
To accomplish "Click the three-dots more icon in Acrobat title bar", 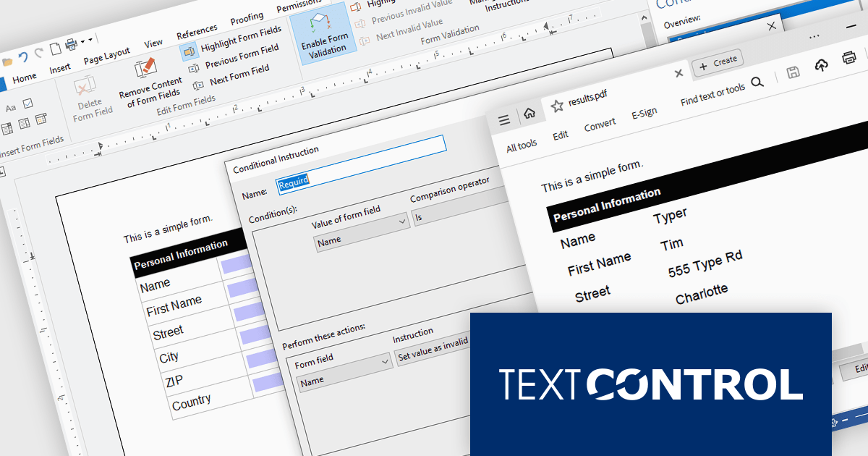I will pos(814,36).
